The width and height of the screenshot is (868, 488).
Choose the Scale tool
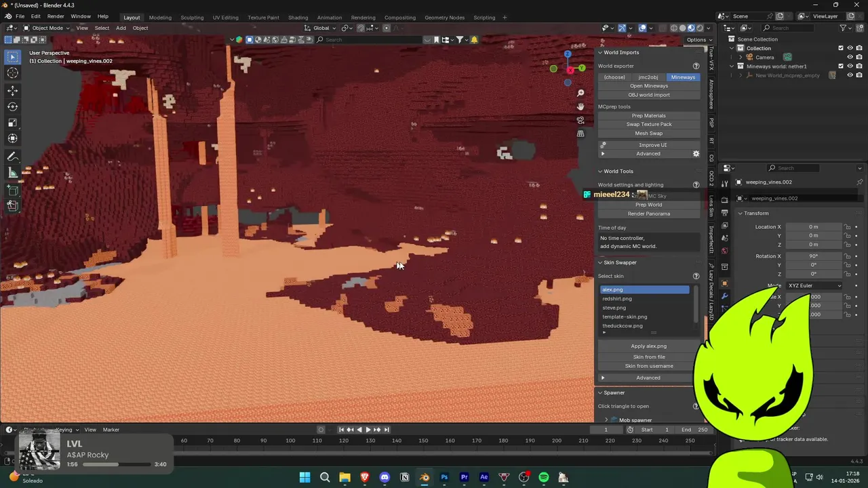point(12,123)
